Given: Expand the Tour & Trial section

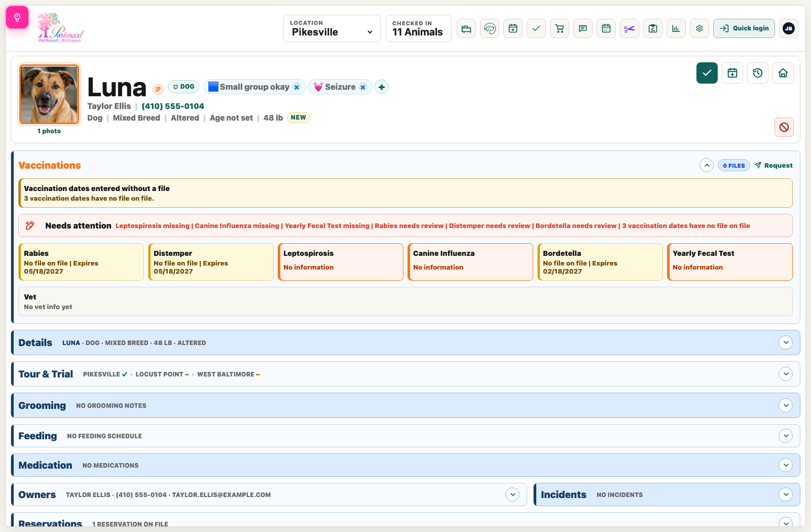Looking at the screenshot, I should tap(786, 374).
